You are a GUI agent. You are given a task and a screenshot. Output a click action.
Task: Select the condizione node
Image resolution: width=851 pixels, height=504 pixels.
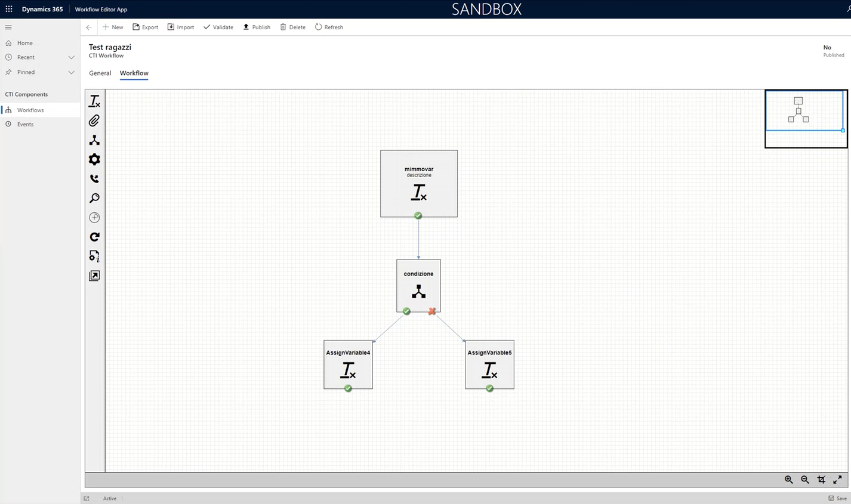pos(418,286)
